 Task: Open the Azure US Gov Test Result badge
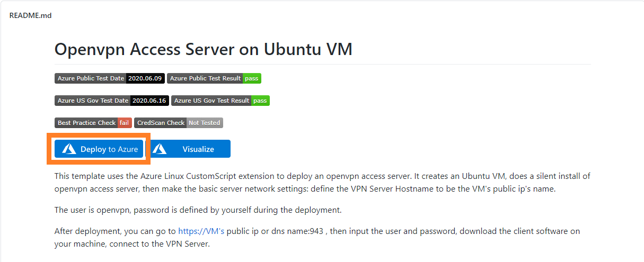[220, 101]
